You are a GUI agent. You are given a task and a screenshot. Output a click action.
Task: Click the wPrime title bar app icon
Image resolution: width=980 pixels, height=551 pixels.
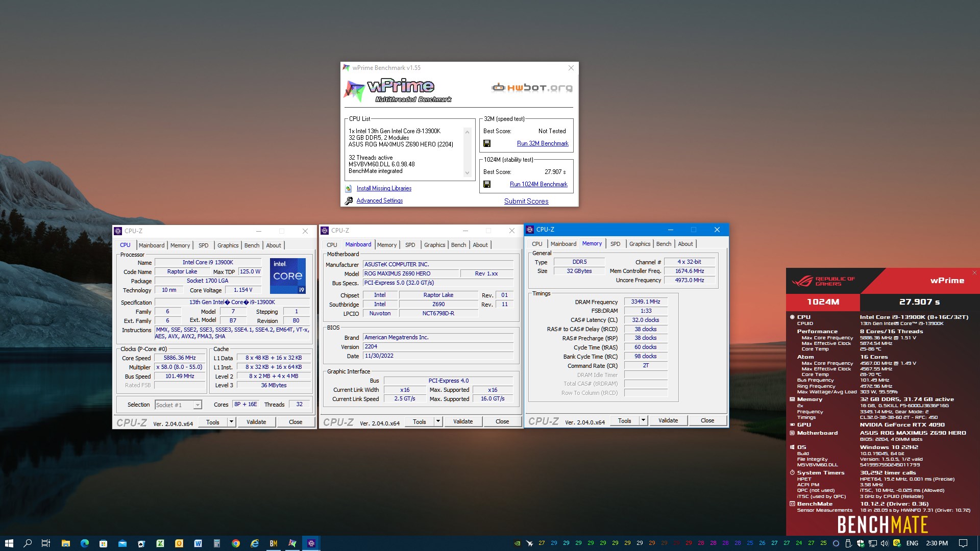347,68
